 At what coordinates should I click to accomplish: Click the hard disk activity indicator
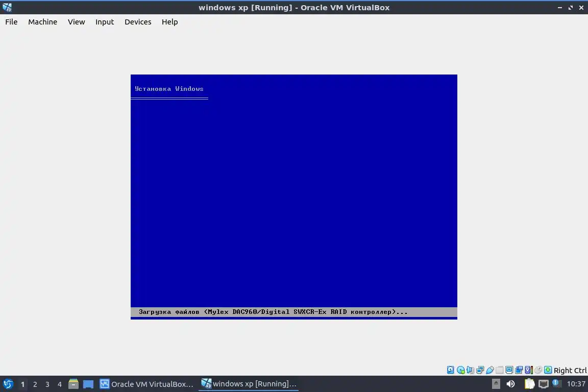point(450,370)
